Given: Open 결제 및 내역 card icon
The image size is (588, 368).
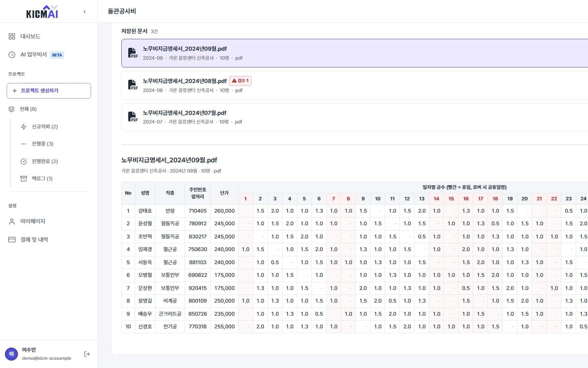Looking at the screenshot, I should pyautogui.click(x=12, y=240).
